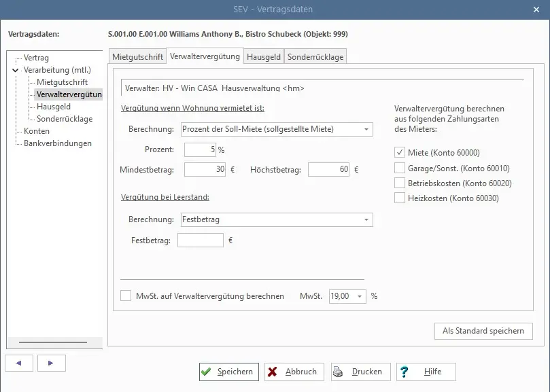Screen dimensions: 550x392
Task: Open the Hausgeld tab
Action: point(264,57)
